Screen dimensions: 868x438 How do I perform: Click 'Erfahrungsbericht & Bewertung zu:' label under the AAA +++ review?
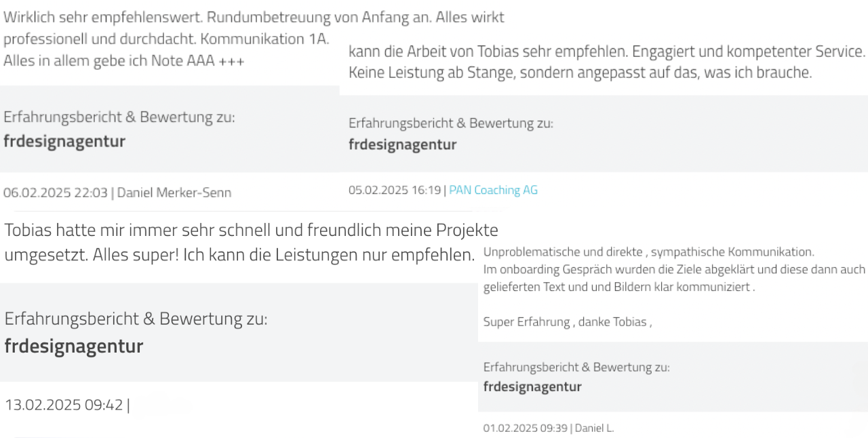click(119, 117)
